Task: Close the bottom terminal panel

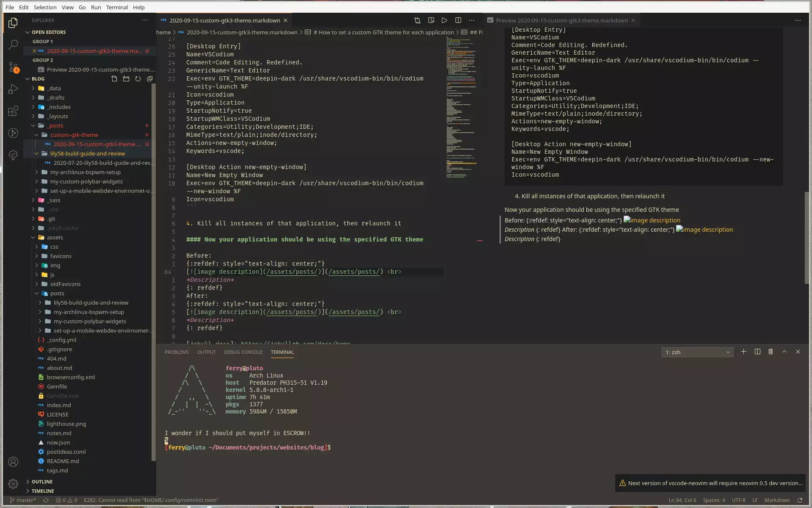Action: tap(798, 352)
